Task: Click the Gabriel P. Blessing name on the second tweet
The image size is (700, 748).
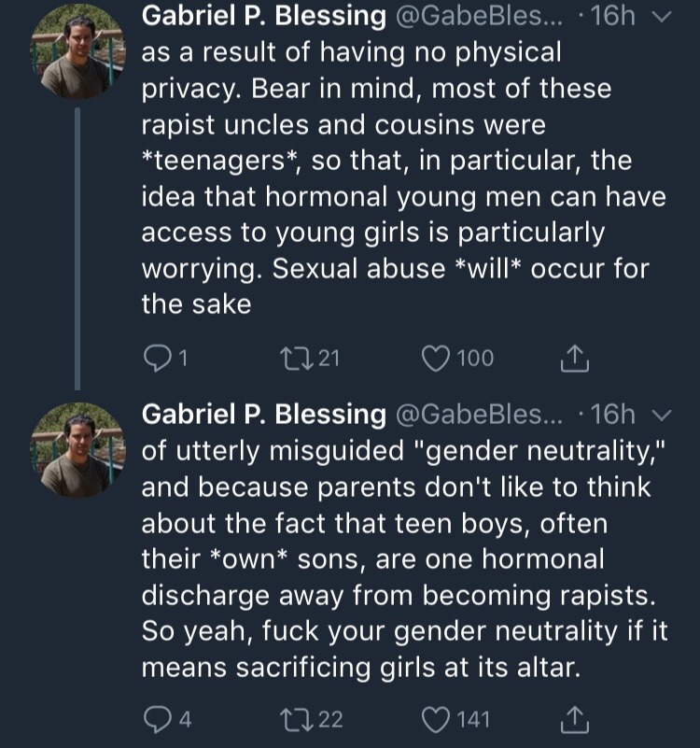Action: pyautogui.click(x=265, y=414)
